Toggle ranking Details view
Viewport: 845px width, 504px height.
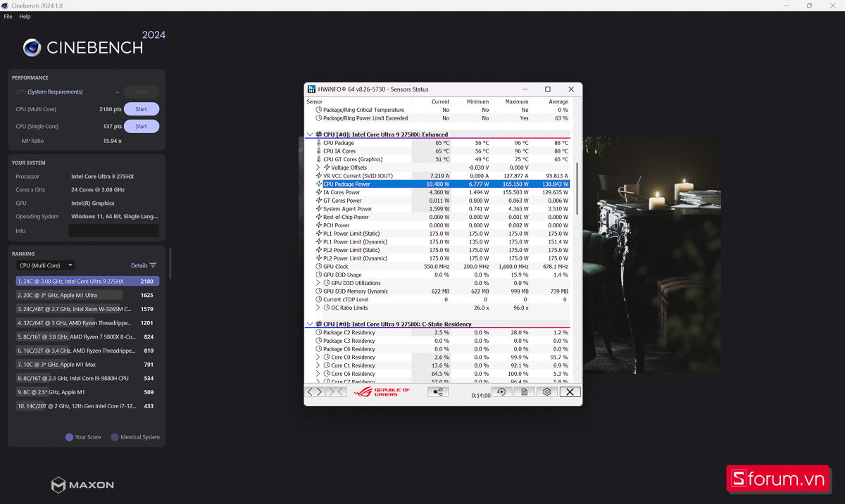coord(144,265)
